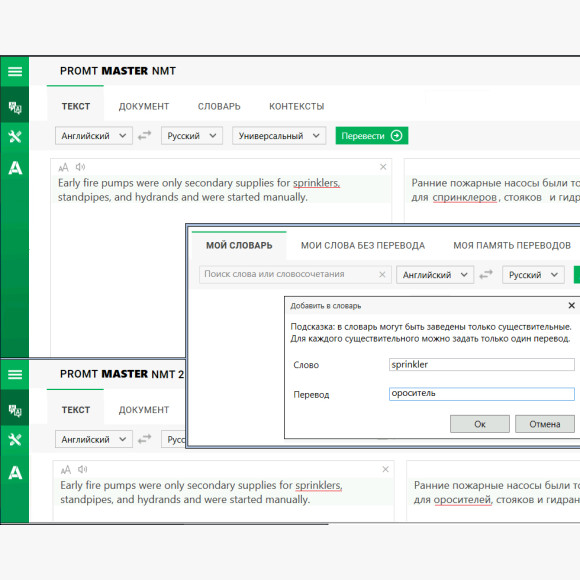Click letter A icon in bottom window sidebar
The image size is (580, 580).
click(x=15, y=472)
